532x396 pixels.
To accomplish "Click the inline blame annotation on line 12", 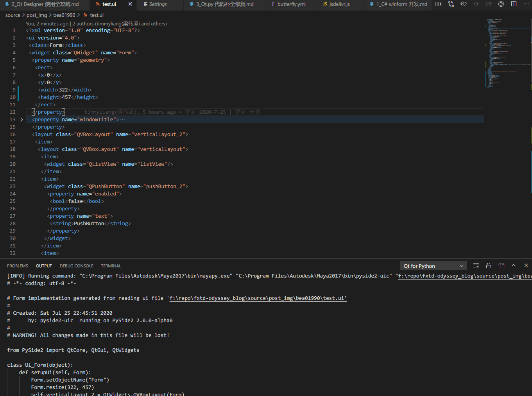I will [x=172, y=112].
